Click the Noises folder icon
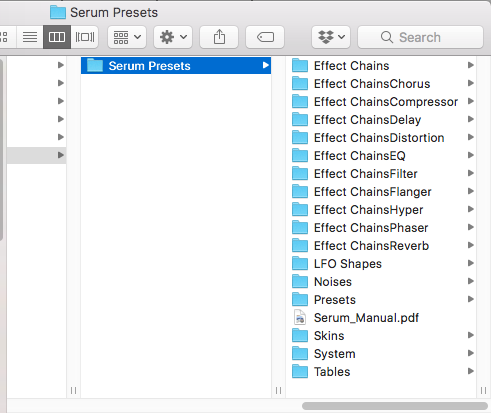 tap(300, 282)
